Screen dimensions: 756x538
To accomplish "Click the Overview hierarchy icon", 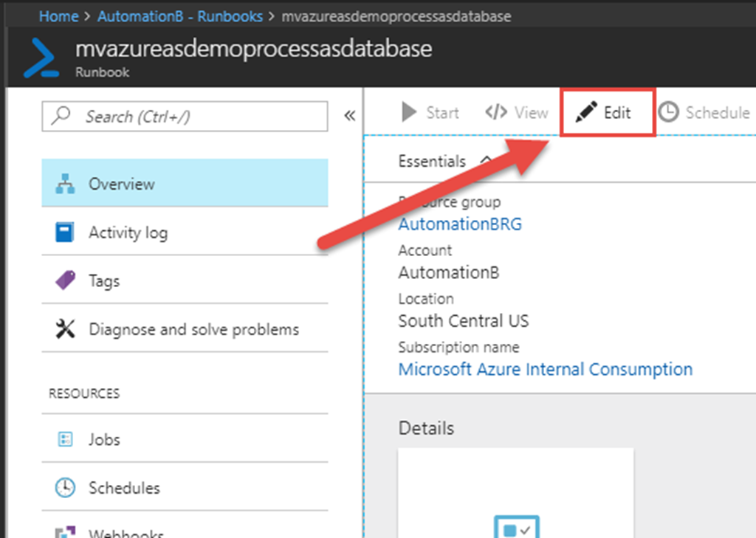I will click(65, 184).
